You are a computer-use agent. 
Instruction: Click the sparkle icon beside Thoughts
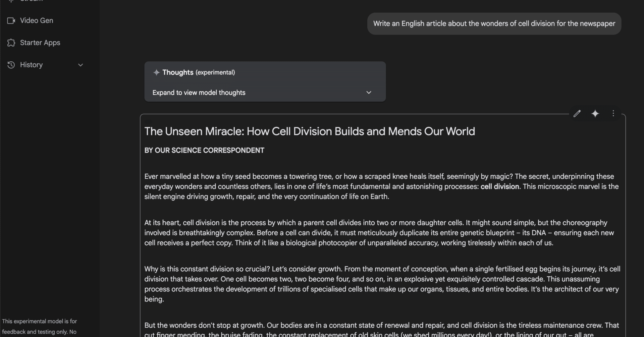click(156, 72)
